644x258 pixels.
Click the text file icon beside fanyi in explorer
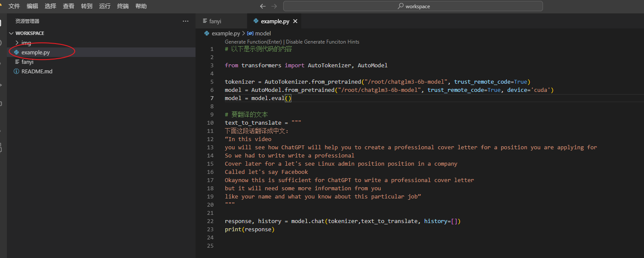(x=17, y=62)
